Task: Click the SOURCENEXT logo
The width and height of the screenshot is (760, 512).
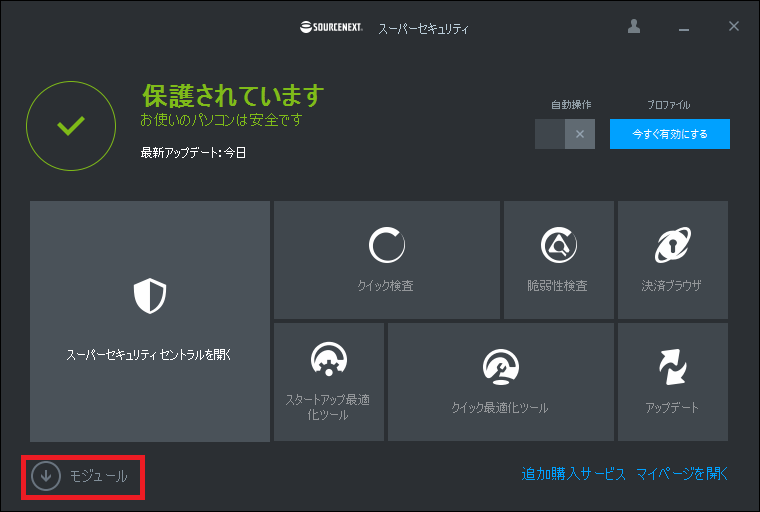Action: 331,27
